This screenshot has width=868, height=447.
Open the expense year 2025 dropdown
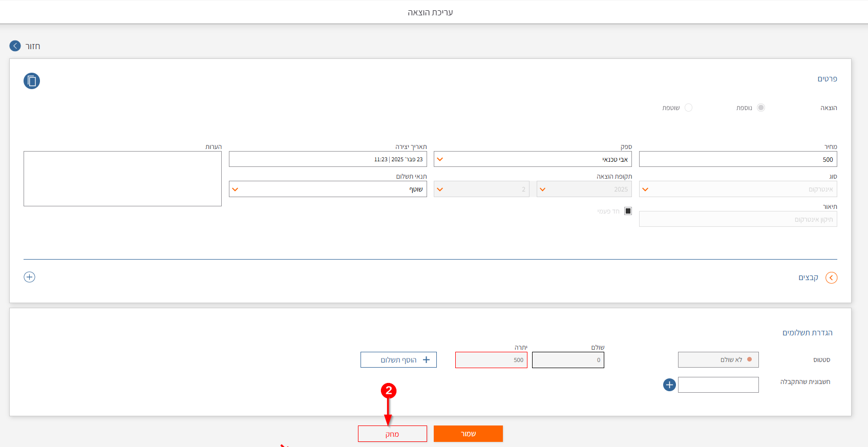pos(584,189)
